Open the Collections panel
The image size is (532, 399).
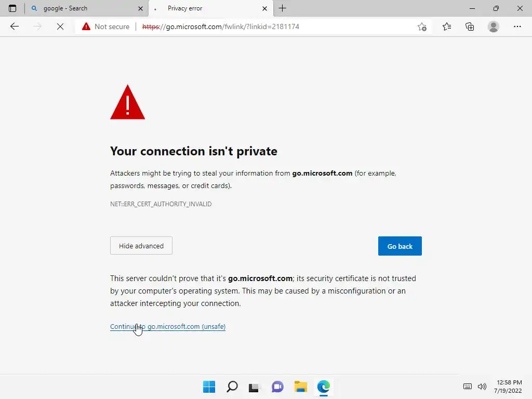point(470,26)
